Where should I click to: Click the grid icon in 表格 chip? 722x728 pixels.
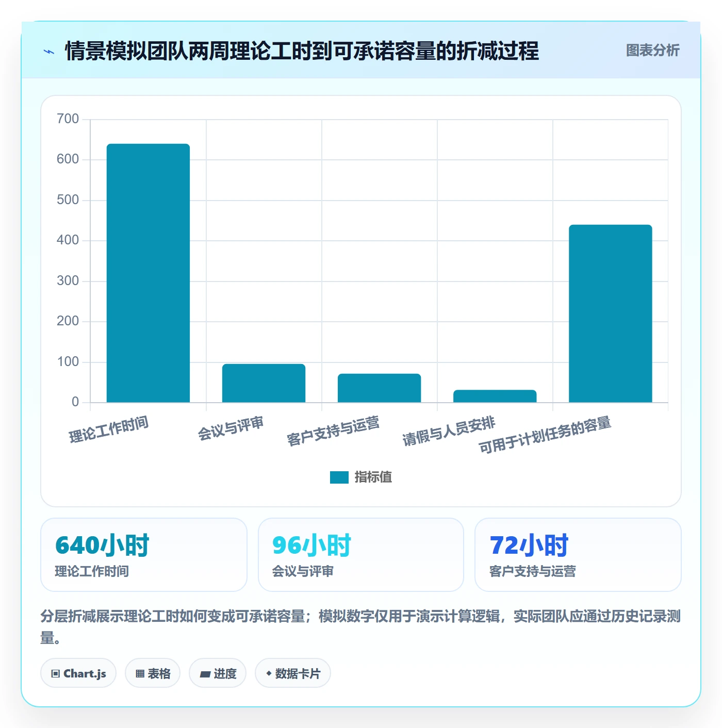point(140,674)
